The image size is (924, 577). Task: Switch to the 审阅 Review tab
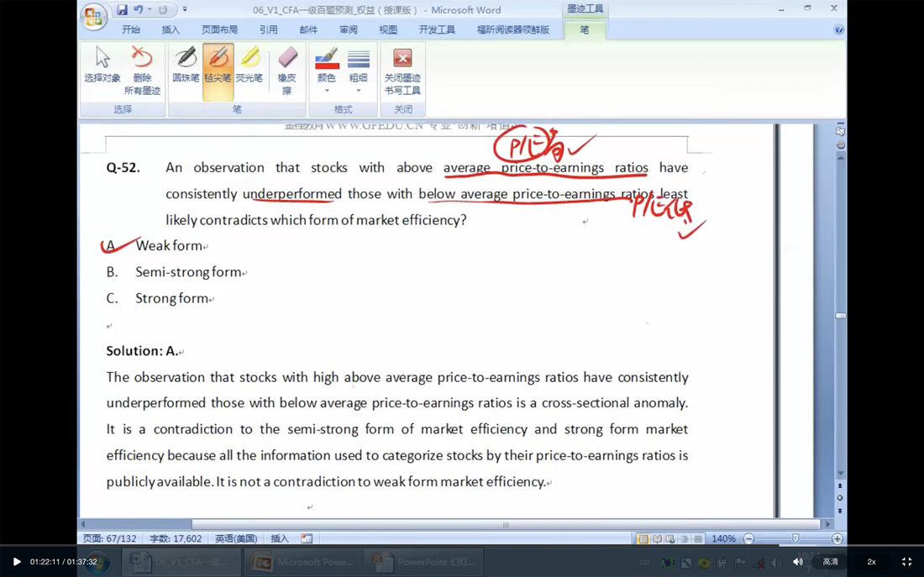pos(349,29)
